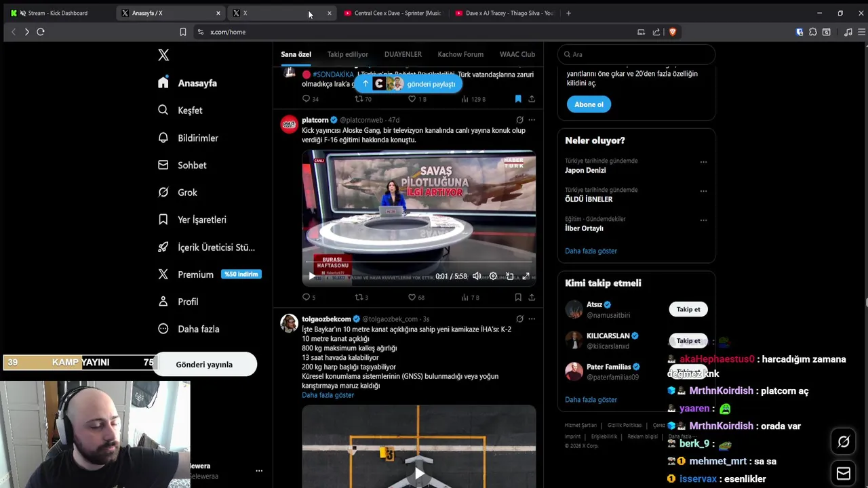Open Brave main hamburger menu
868x488 pixels.
click(x=862, y=32)
